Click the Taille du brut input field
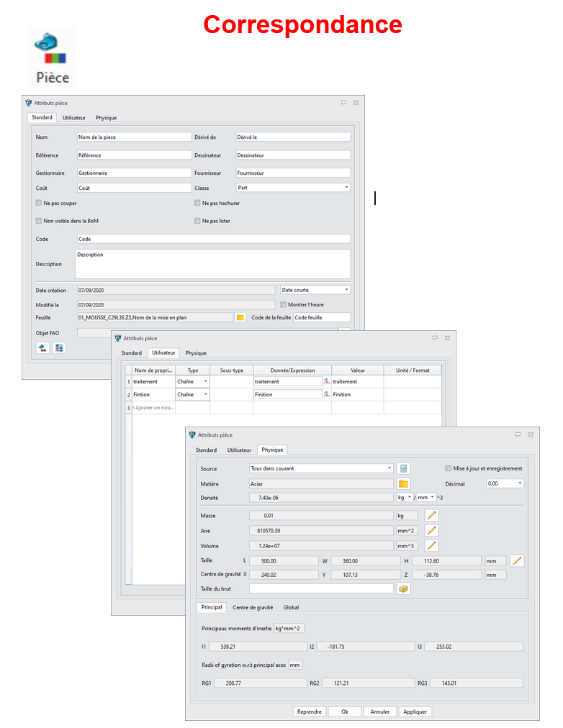Viewport: 563px width, 728px height. (321, 588)
